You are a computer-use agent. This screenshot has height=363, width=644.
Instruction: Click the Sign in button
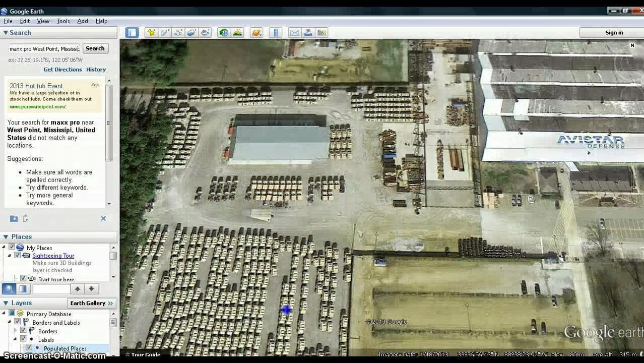pos(614,32)
